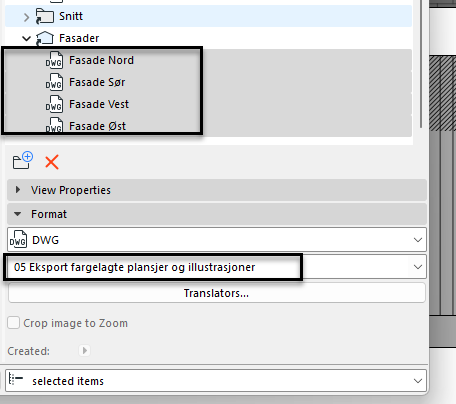Click the DWG icon next to Fasade Vest
Image resolution: width=456 pixels, height=404 pixels.
(54, 104)
